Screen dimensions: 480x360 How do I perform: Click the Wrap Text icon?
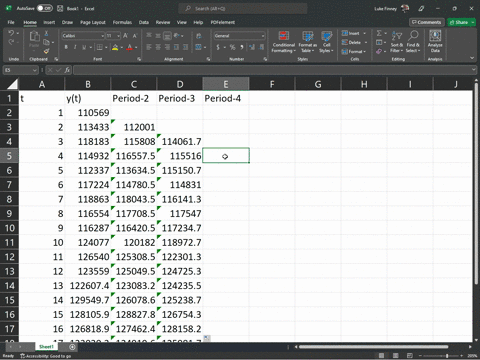coord(199,36)
